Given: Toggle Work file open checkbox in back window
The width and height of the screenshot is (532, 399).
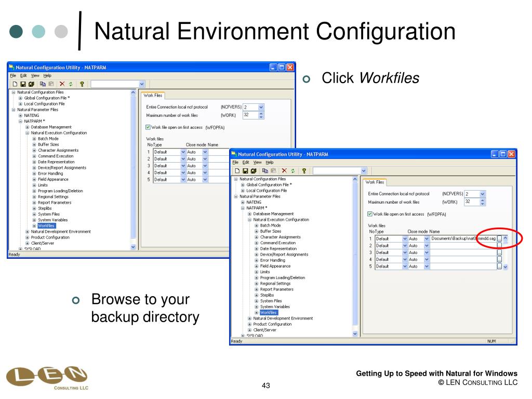Looking at the screenshot, I should [x=148, y=127].
